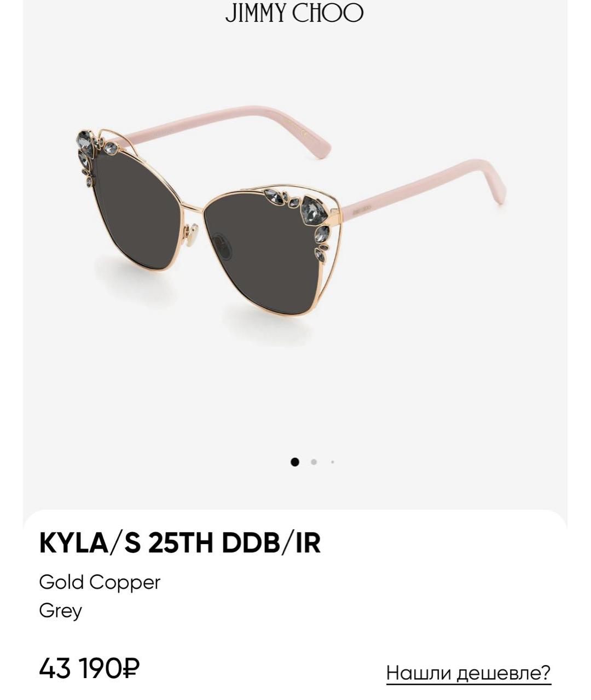
Task: Tap the KYLA/S 25TH DDB/IR product title
Action: [x=180, y=543]
